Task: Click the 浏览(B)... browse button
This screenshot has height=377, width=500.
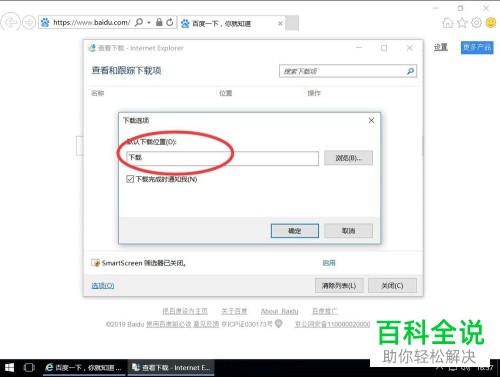Action: coord(348,158)
